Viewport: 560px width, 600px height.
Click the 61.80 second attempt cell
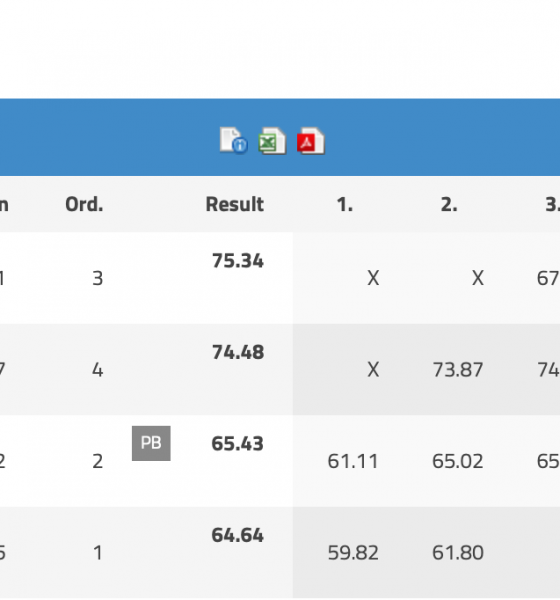pos(458,553)
